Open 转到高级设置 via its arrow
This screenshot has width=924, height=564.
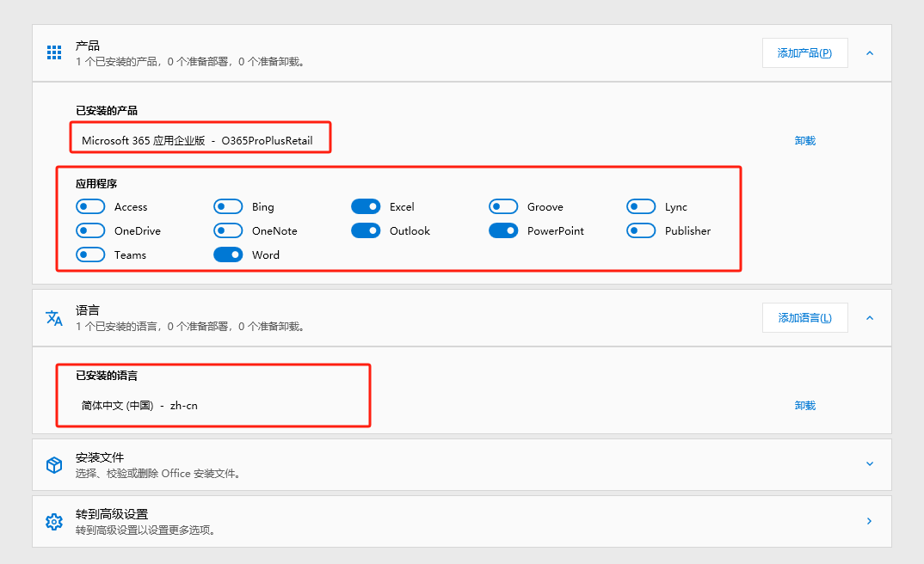pos(870,521)
